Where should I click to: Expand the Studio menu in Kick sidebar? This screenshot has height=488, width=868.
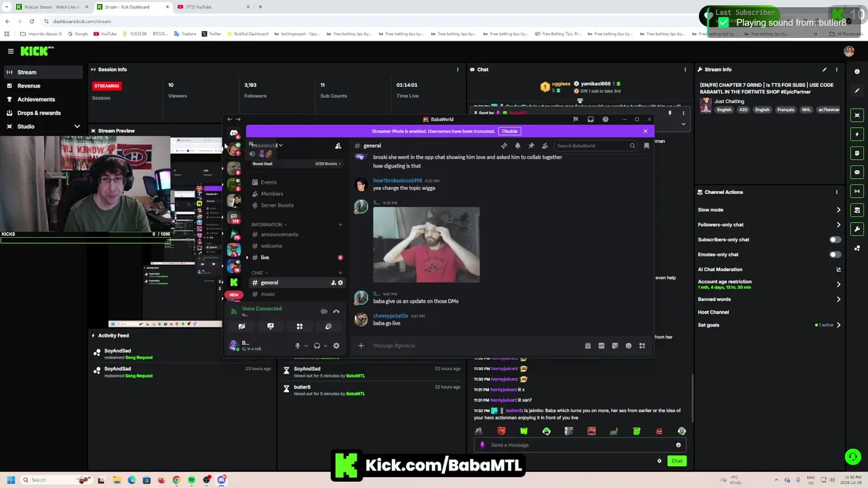pos(77,127)
